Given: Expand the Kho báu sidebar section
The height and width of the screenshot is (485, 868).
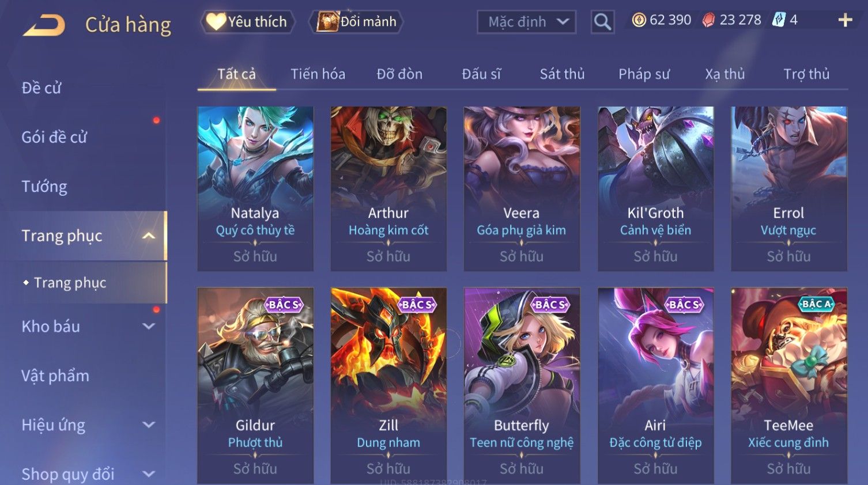Looking at the screenshot, I should tap(149, 326).
